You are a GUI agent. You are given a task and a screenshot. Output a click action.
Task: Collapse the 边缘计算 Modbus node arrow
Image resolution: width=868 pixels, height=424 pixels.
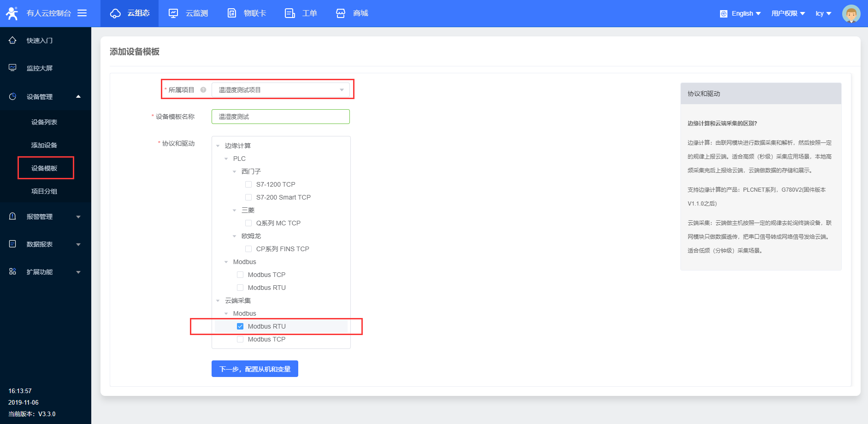pyautogui.click(x=226, y=262)
